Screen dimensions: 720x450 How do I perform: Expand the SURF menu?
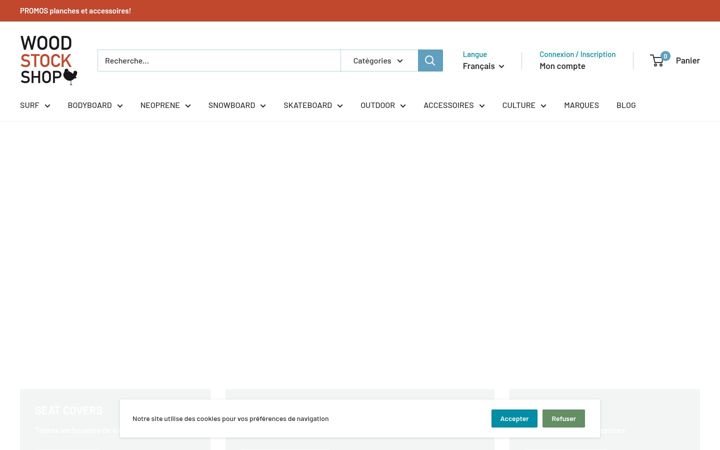(x=35, y=105)
